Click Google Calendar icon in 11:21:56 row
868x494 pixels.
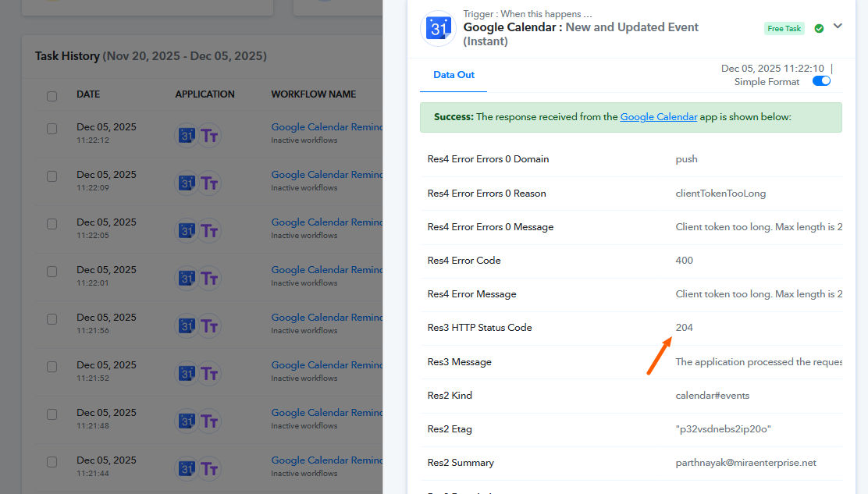click(x=186, y=326)
